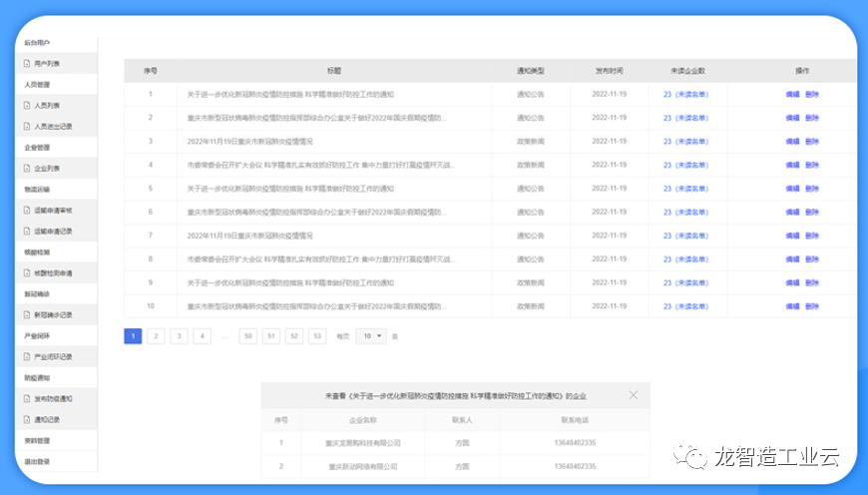Click the icon next to 发布防疫通知
Image resolution: width=868 pixels, height=495 pixels.
click(27, 398)
